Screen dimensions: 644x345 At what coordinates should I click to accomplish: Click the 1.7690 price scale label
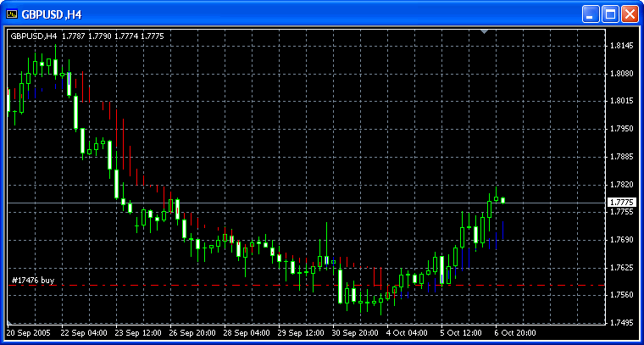(622, 240)
